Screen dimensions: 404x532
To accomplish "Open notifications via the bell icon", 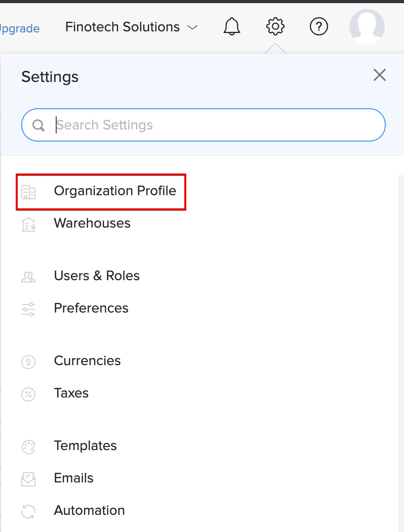I will point(231,27).
